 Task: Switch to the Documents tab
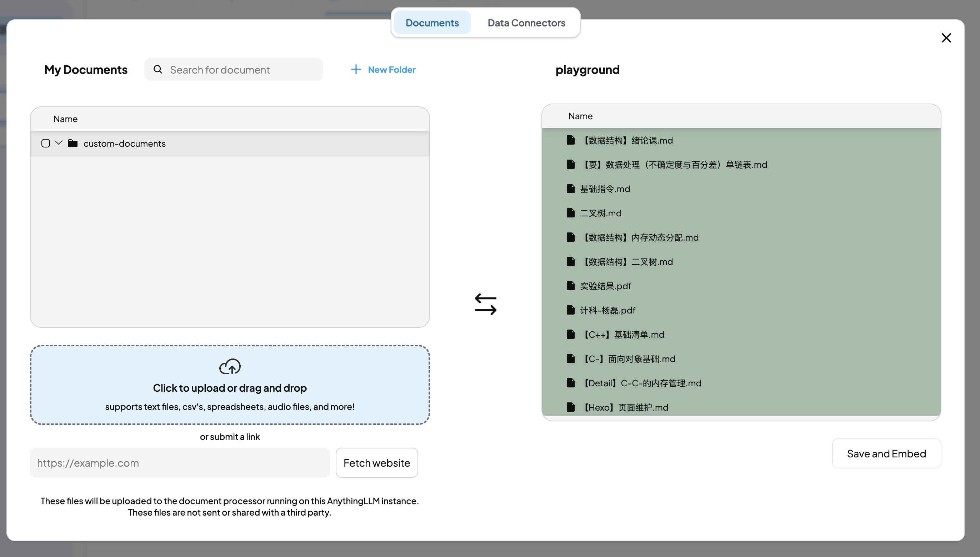[432, 22]
